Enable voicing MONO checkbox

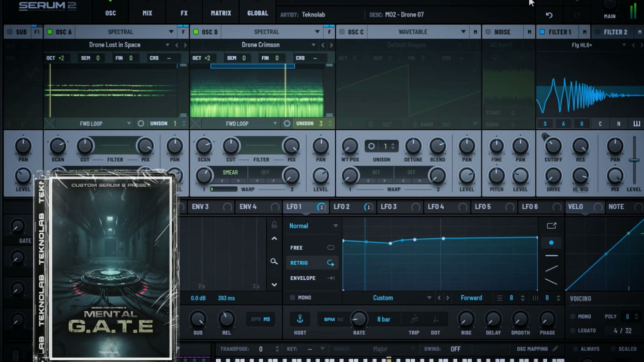pyautogui.click(x=573, y=316)
